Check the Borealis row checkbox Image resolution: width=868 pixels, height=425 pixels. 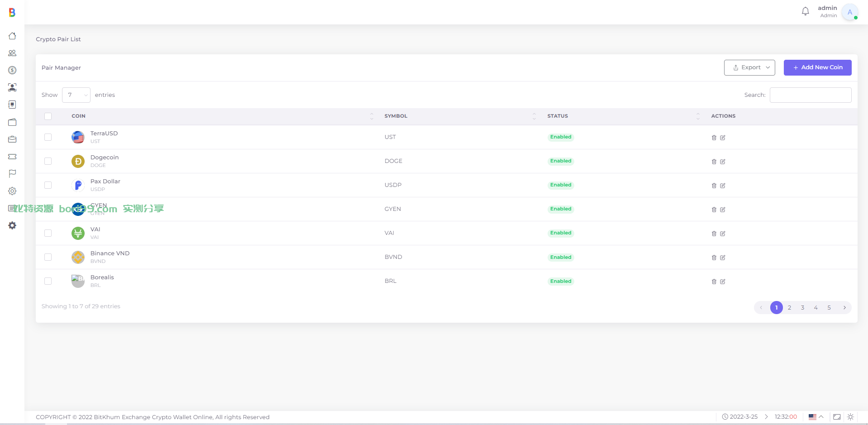[48, 281]
